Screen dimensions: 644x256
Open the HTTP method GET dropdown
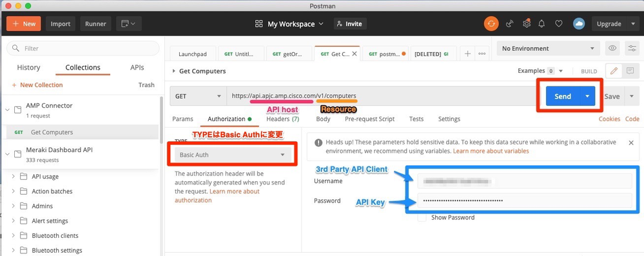(x=197, y=96)
